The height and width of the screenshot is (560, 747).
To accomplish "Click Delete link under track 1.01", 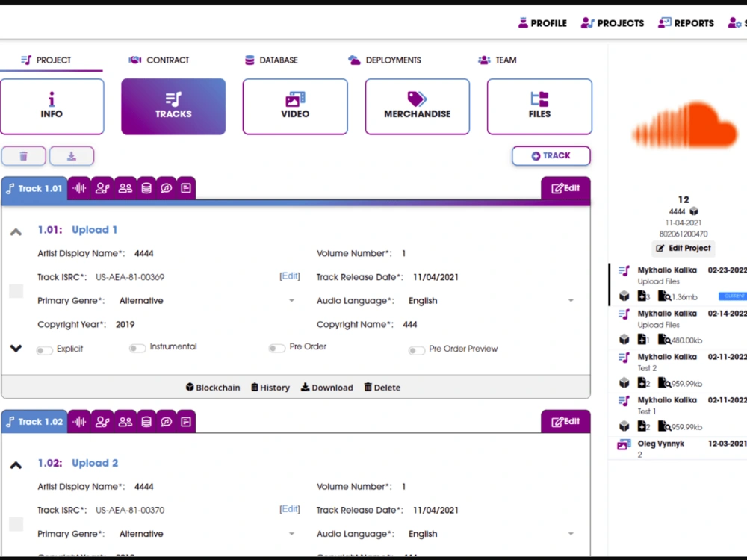I will click(382, 387).
